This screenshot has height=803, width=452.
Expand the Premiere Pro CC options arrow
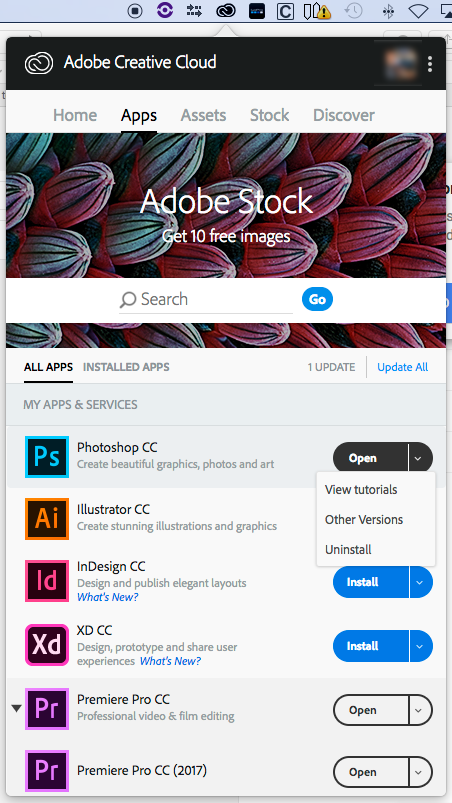point(421,710)
